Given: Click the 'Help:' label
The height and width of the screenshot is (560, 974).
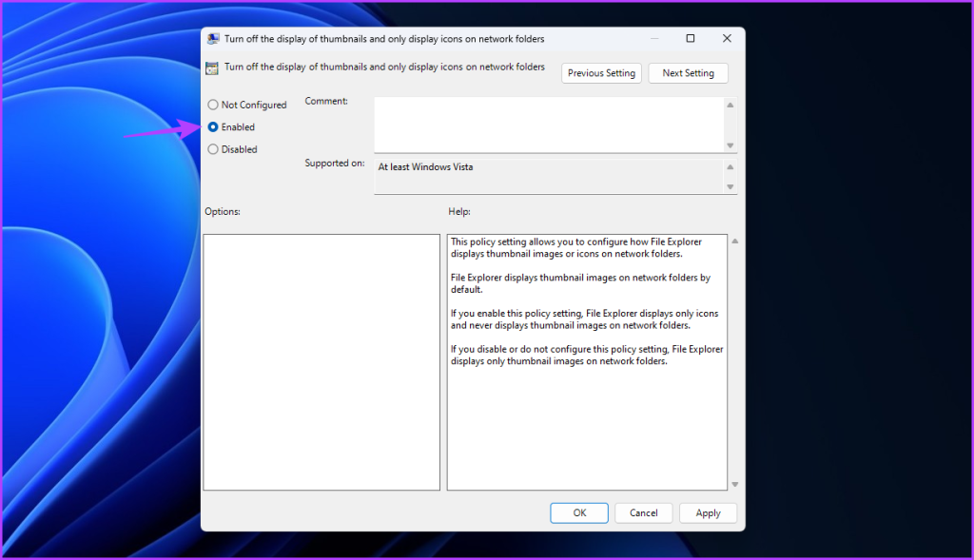Looking at the screenshot, I should pyautogui.click(x=459, y=212).
